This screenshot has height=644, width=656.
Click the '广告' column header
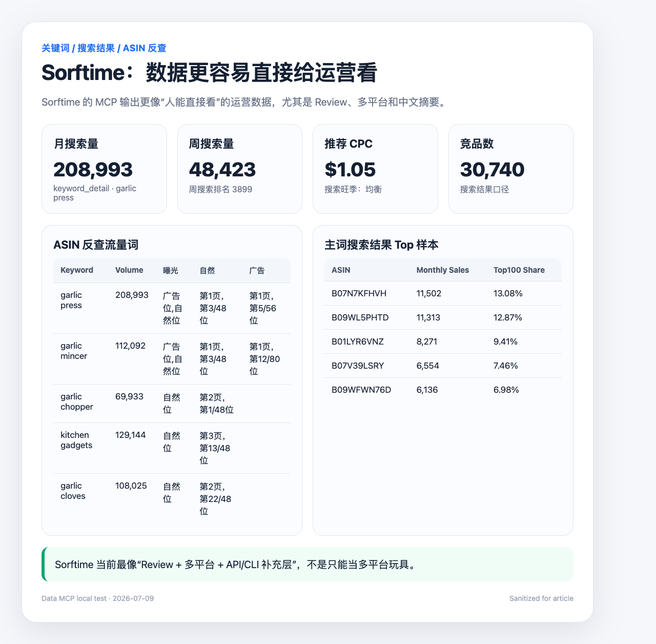(x=257, y=270)
